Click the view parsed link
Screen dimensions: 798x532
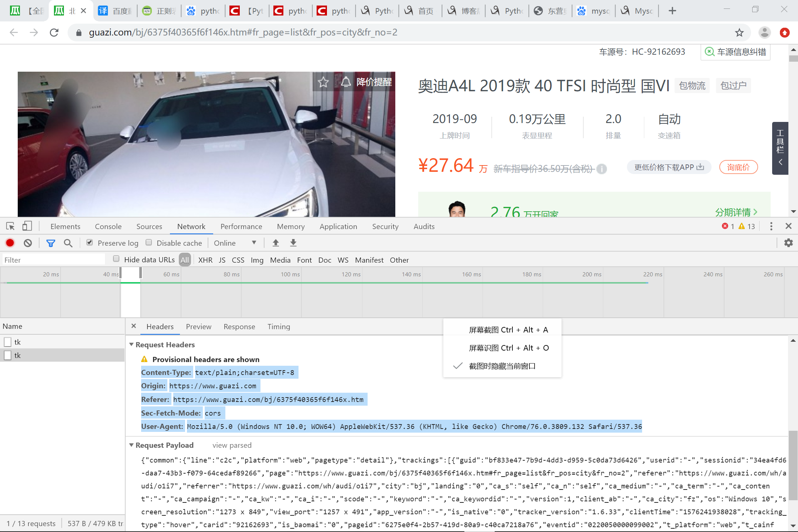coord(232,445)
